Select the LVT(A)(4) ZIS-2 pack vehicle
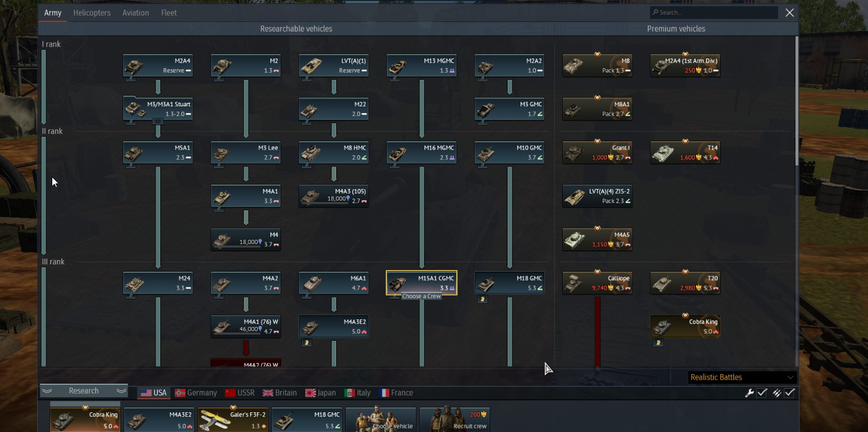 [x=597, y=196]
